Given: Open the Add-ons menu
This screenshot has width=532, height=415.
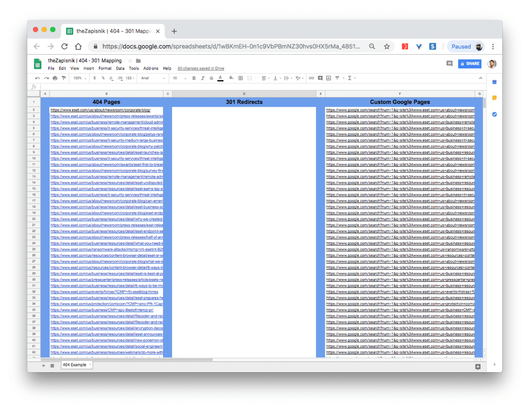Looking at the screenshot, I should pos(151,68).
